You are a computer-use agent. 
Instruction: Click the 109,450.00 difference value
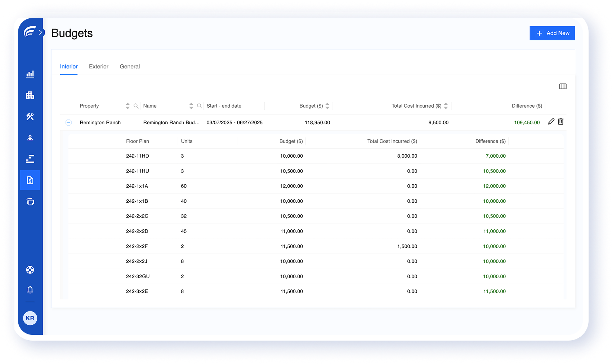[527, 123]
